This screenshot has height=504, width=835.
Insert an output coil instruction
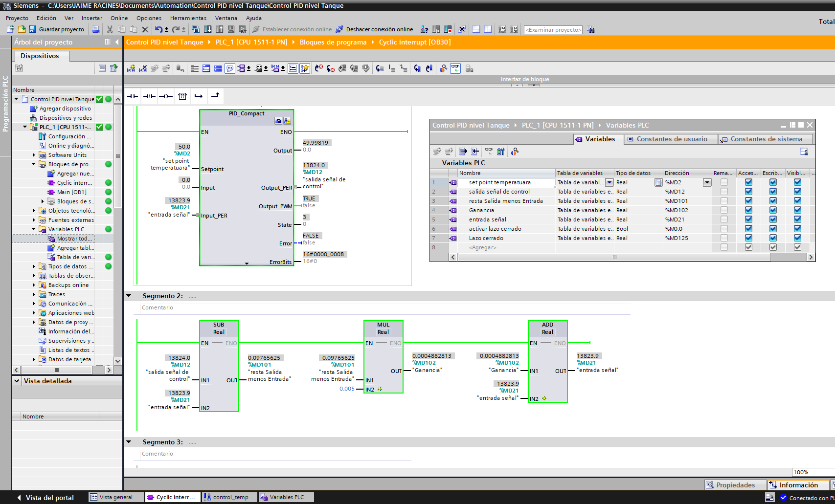point(166,96)
